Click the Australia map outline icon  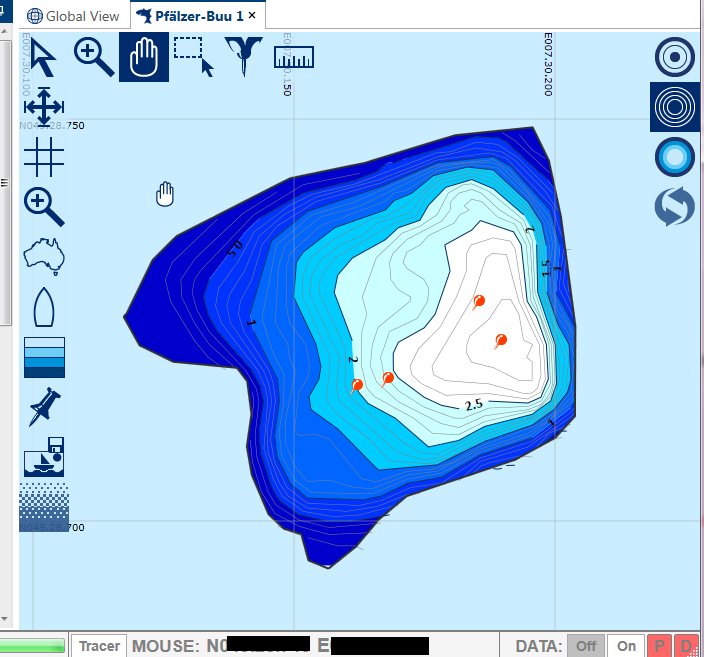point(44,256)
